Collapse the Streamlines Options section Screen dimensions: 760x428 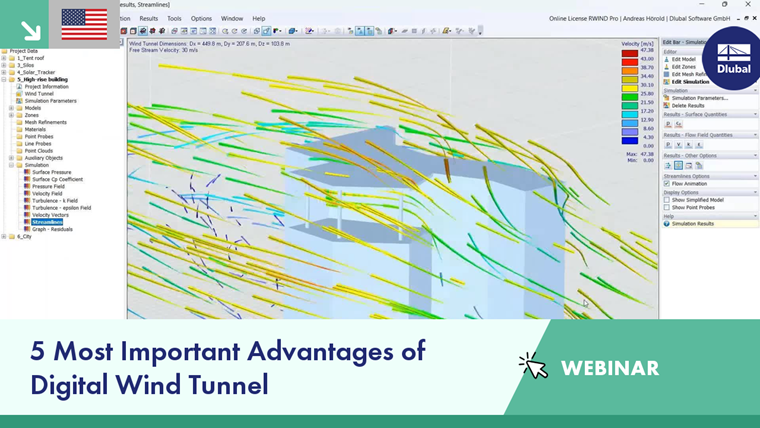(755, 176)
